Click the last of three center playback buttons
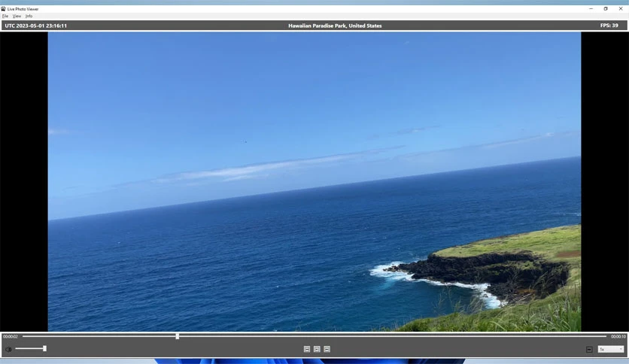Screen dimensions: 629x364 click(x=327, y=349)
